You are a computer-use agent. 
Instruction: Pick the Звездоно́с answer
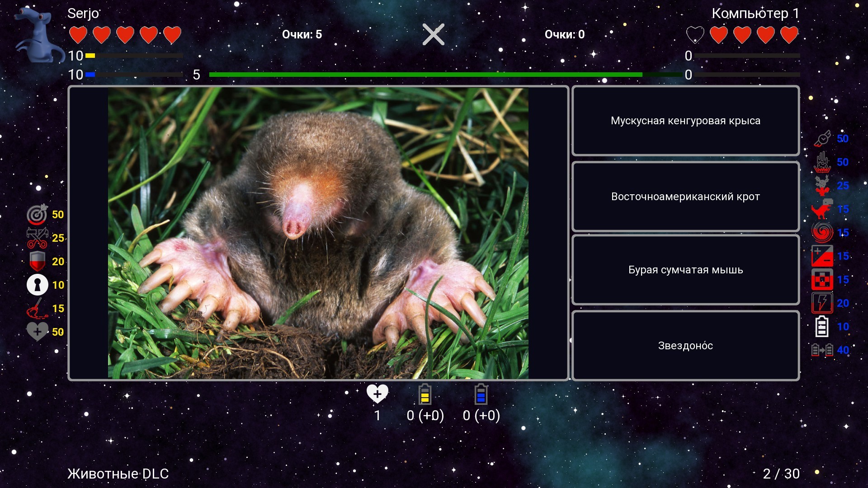click(x=685, y=346)
